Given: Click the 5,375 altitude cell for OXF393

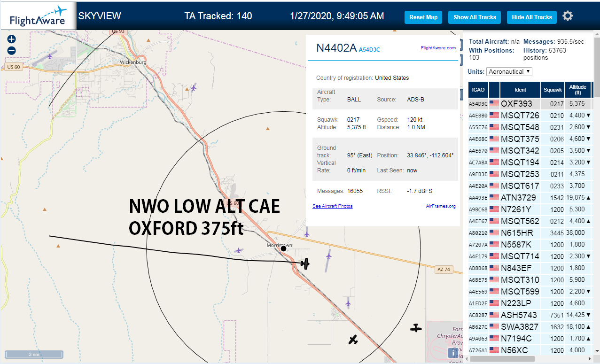Looking at the screenshot, I should (577, 103).
